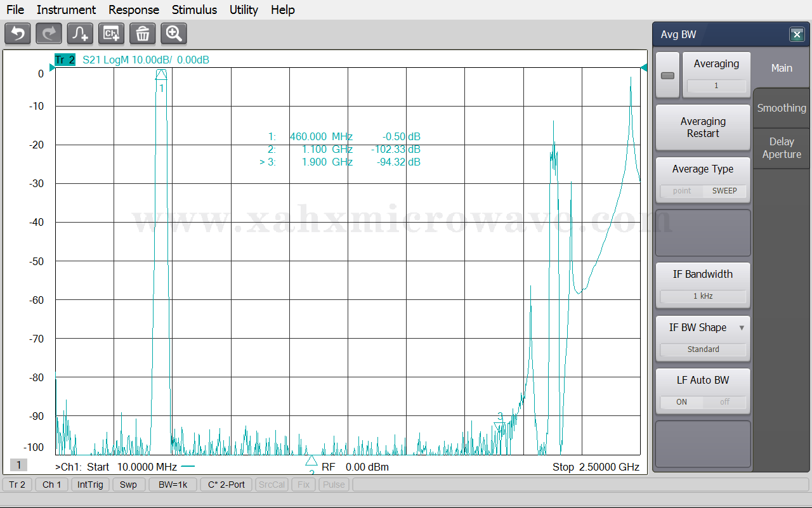Screen dimensions: 812x508
Task: Edit the Averaging count value field
Action: [716, 86]
